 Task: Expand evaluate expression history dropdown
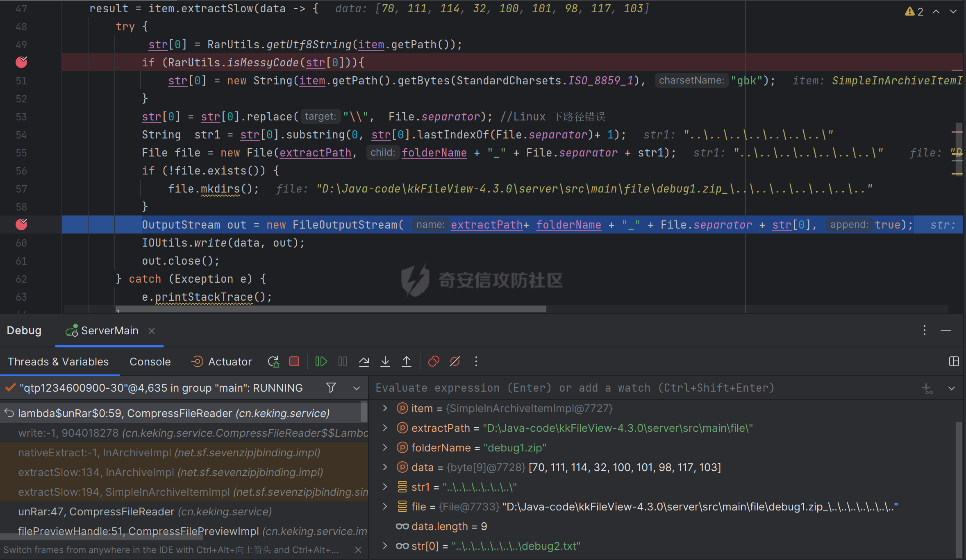(952, 388)
